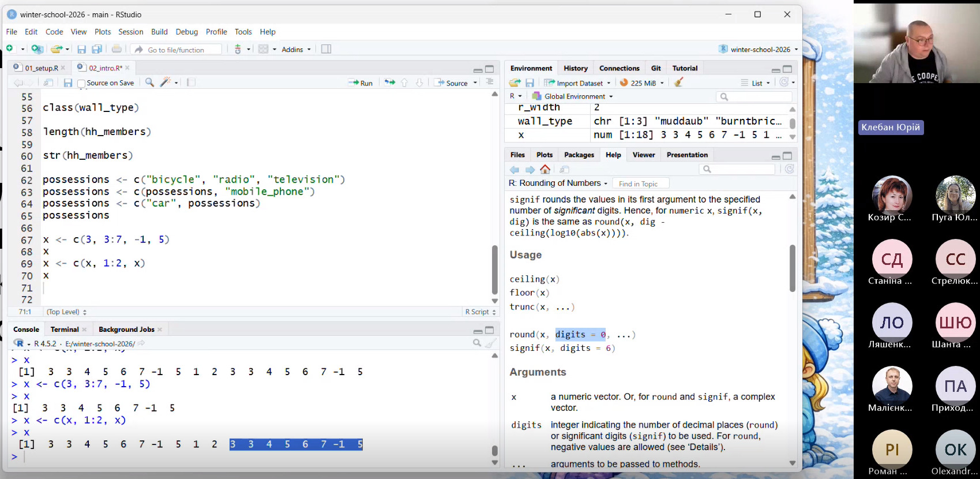980x479 pixels.
Task: Maximize the Console pane
Action: point(490,330)
